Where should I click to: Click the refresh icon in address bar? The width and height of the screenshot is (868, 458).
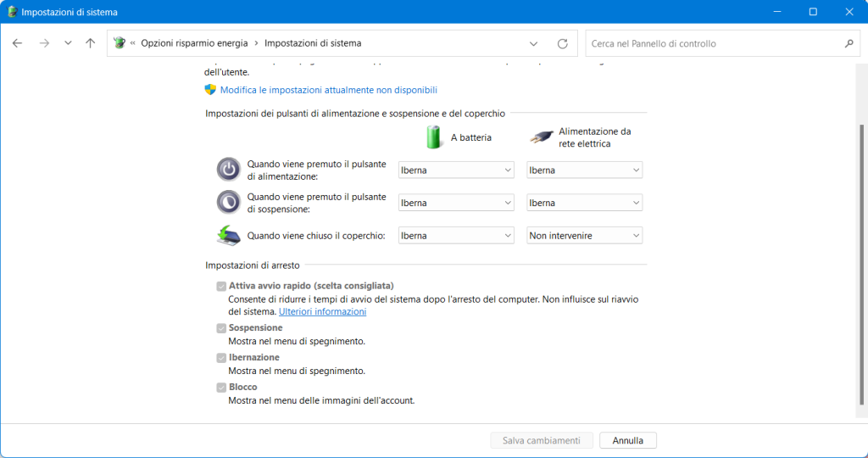click(x=562, y=43)
